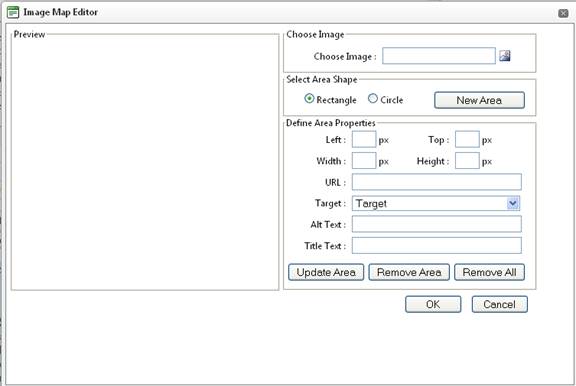Viewport: 576px width, 386px height.
Task: Click into the Left px field
Action: [x=364, y=140]
